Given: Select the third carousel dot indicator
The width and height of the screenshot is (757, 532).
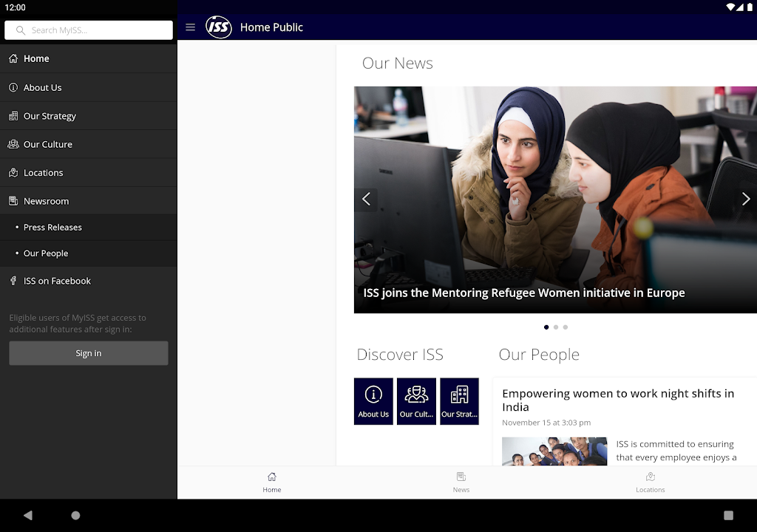Looking at the screenshot, I should point(566,327).
